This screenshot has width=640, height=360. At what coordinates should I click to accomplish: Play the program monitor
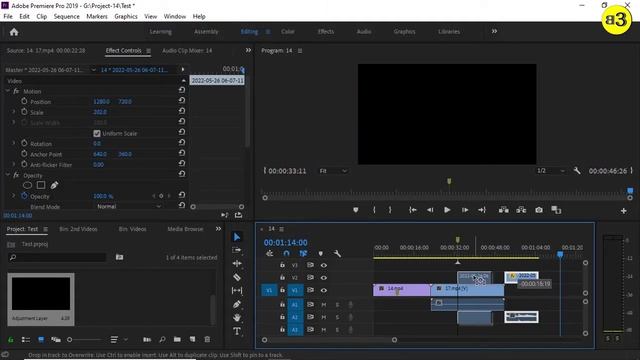447,210
